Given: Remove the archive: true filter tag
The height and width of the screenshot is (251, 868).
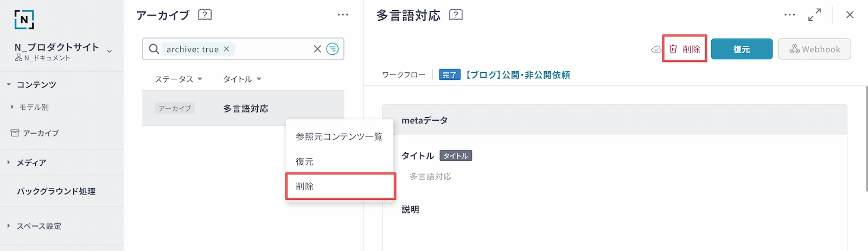Looking at the screenshot, I should click(227, 49).
